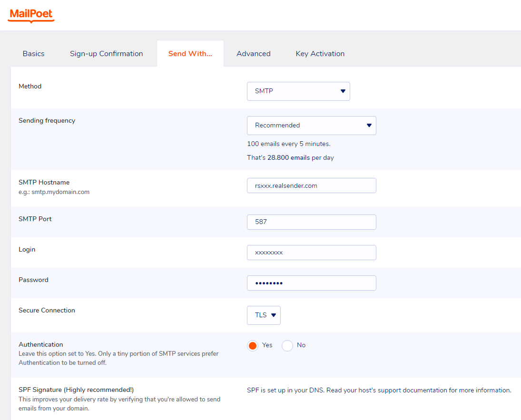Switch to the Basics tab
The image size is (521, 420).
[x=33, y=53]
